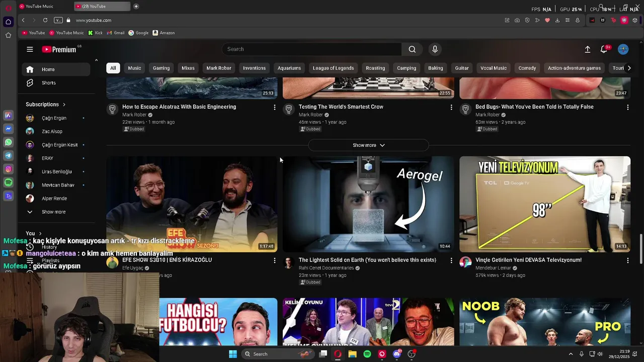Play the YENİ TELEVİZYONUM thumbnail

tap(545, 204)
